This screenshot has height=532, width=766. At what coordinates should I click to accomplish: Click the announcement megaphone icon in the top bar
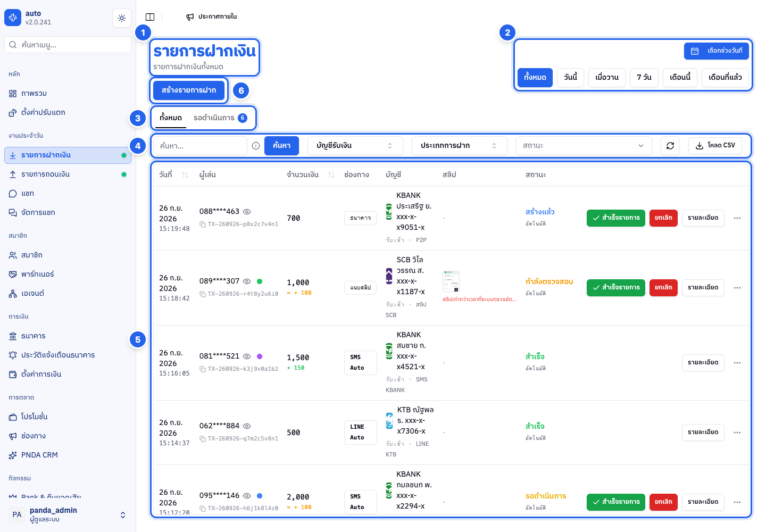click(190, 17)
